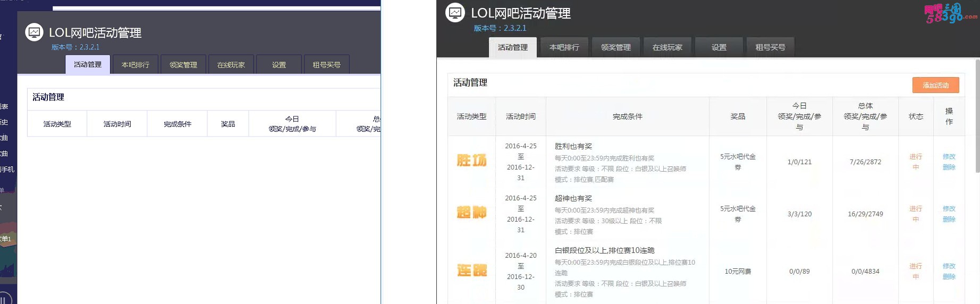This screenshot has height=304, width=980.
Task: Click the 16/29/2749 total count
Action: point(865,214)
